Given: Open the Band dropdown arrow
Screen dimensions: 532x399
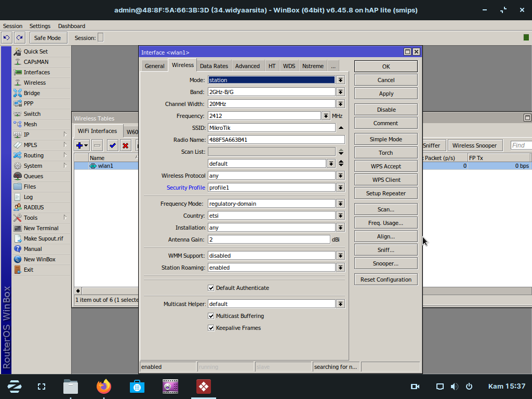Looking at the screenshot, I should click(340, 92).
